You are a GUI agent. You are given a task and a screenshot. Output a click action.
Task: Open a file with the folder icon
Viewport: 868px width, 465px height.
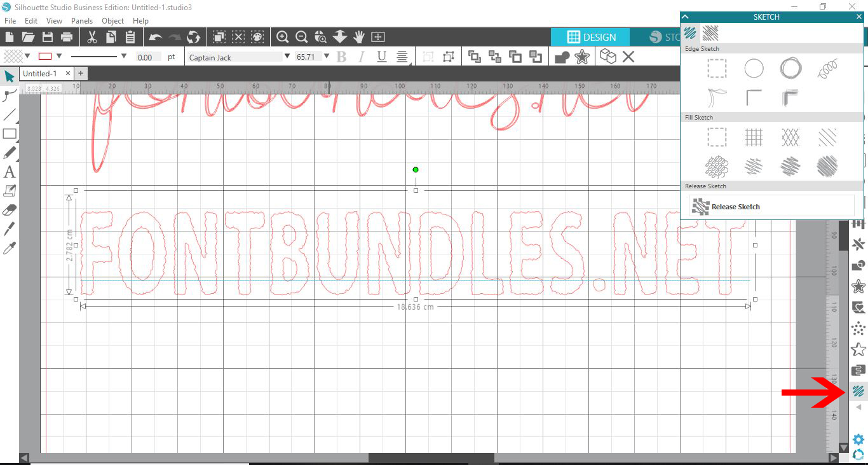(x=28, y=37)
